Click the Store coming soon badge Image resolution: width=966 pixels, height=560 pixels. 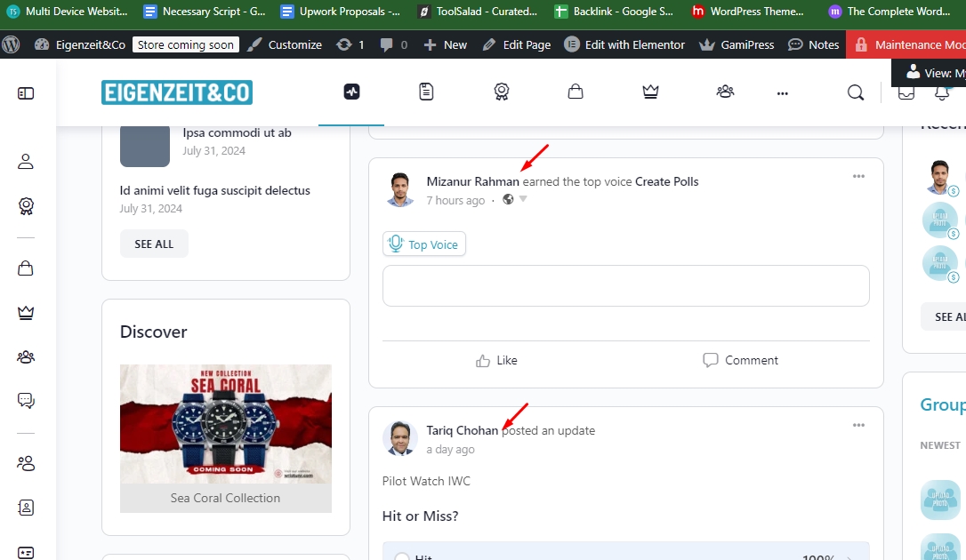point(185,45)
